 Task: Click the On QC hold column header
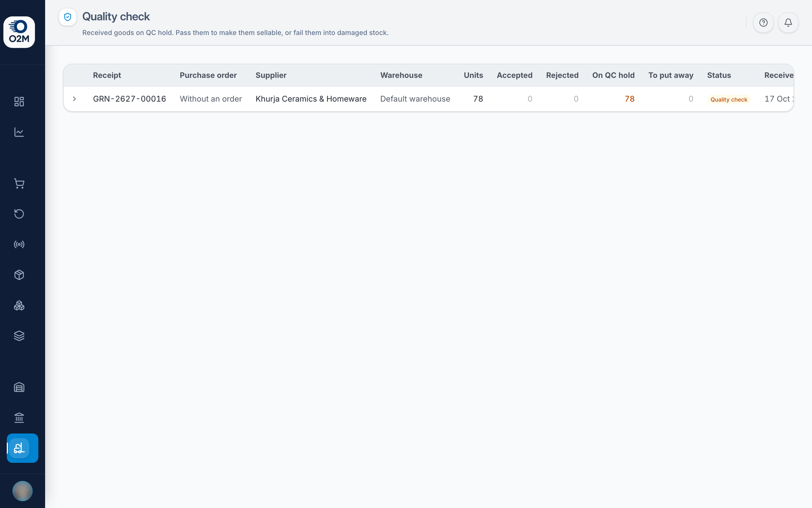pyautogui.click(x=613, y=75)
